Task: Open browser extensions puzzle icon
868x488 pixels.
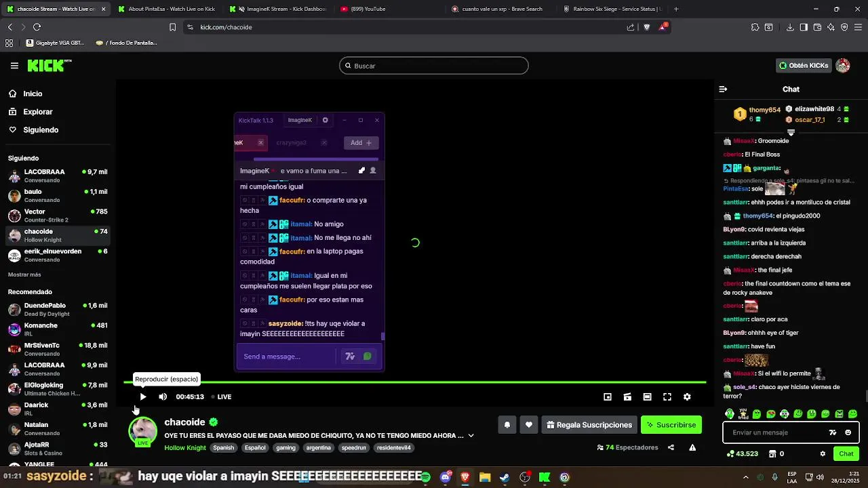Action: point(755,27)
